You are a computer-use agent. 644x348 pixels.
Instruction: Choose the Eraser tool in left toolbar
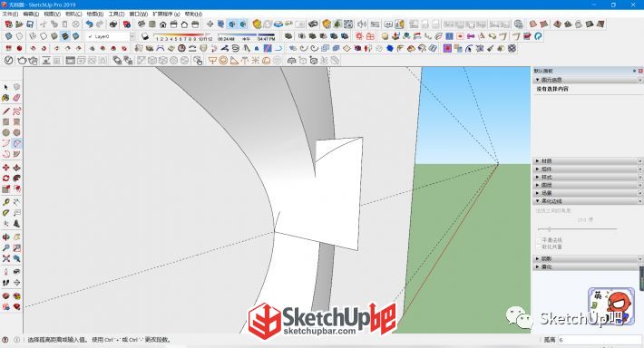point(16,98)
